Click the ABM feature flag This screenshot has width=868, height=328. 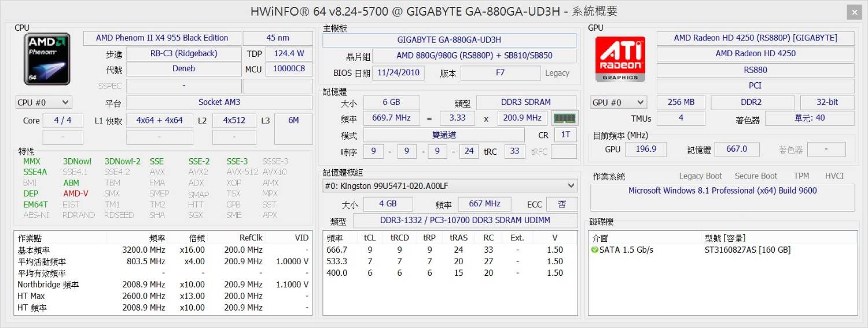point(71,183)
